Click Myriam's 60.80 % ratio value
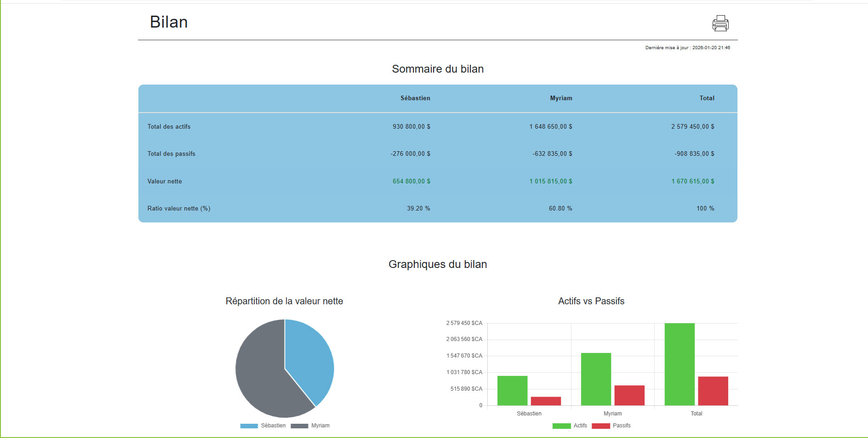The image size is (868, 438). coord(560,209)
